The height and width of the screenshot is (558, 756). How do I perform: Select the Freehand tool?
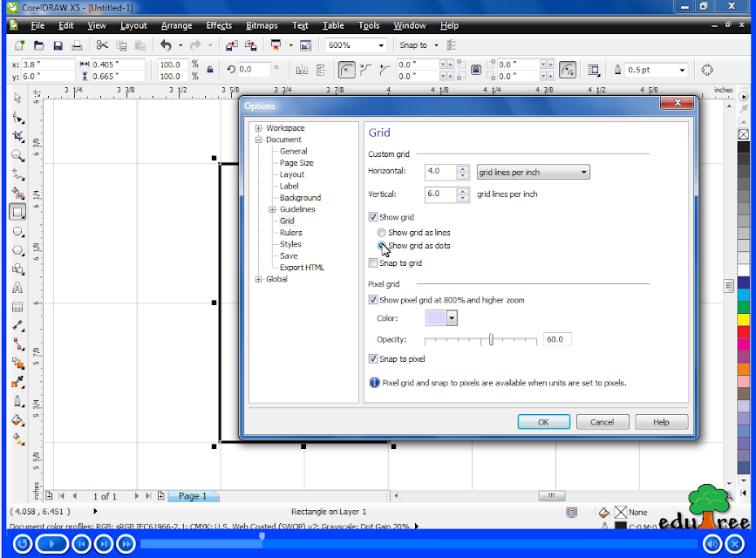17,174
